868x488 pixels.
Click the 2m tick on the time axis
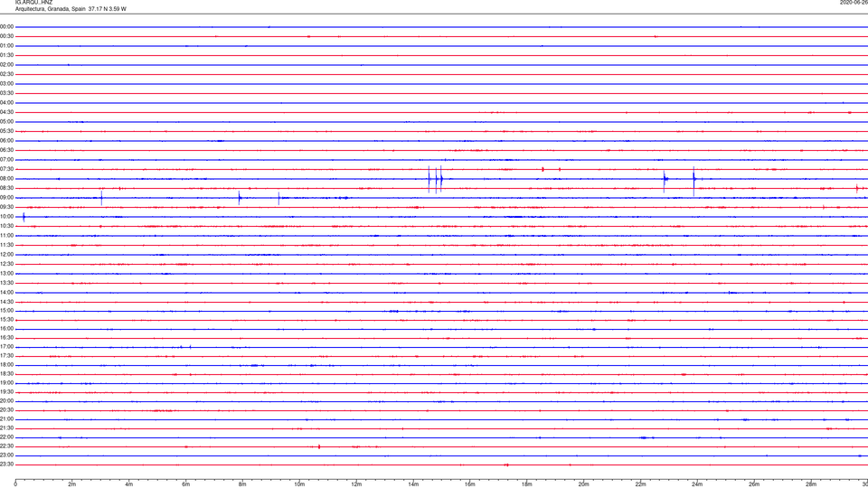pyautogui.click(x=72, y=484)
